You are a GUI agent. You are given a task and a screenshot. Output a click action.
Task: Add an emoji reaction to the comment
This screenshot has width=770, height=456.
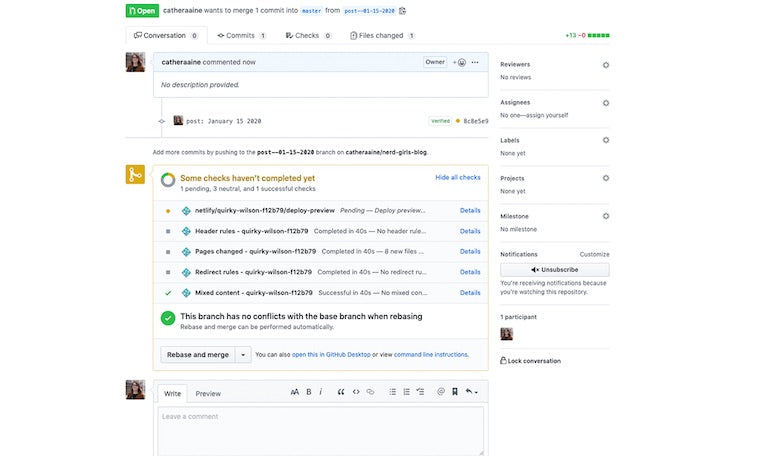(x=459, y=62)
